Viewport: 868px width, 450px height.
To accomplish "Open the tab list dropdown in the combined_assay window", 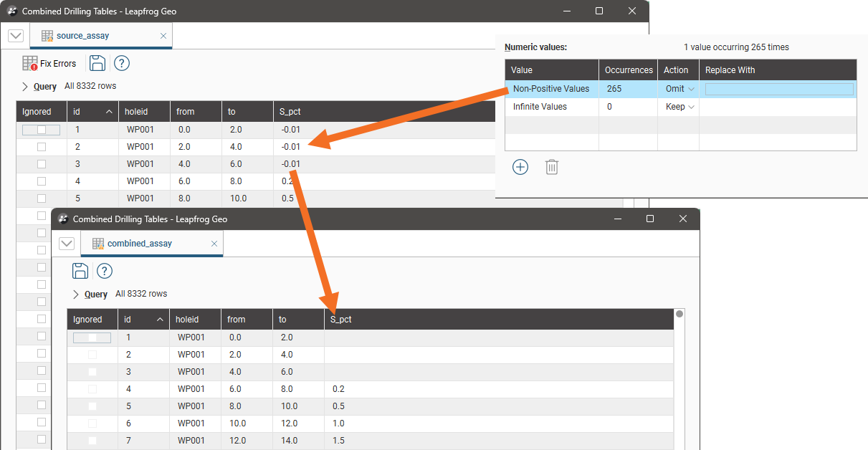I will (67, 244).
